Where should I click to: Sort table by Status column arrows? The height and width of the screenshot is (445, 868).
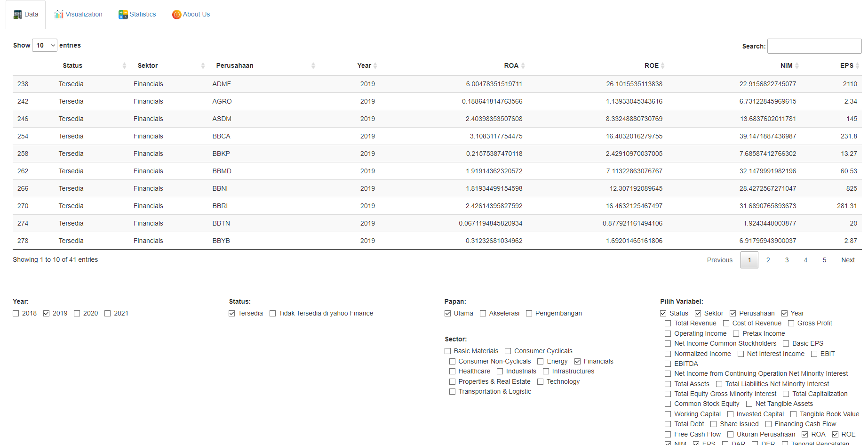tap(124, 66)
